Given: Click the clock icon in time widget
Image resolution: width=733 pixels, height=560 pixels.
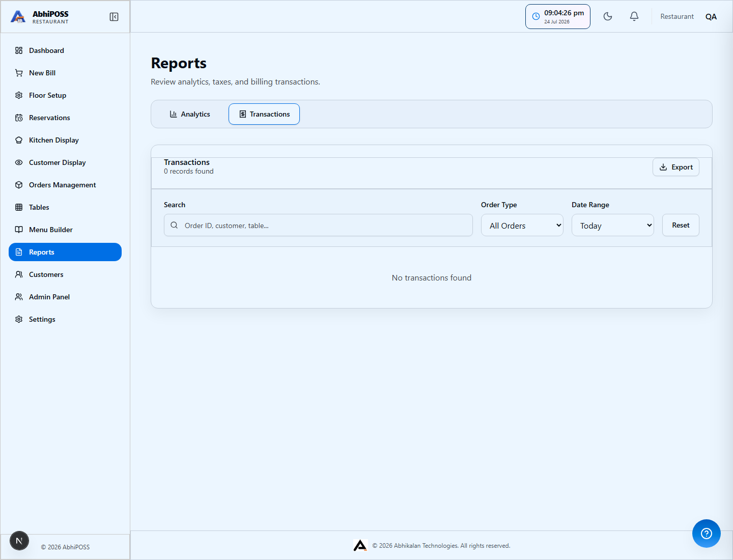Looking at the screenshot, I should click(x=536, y=16).
